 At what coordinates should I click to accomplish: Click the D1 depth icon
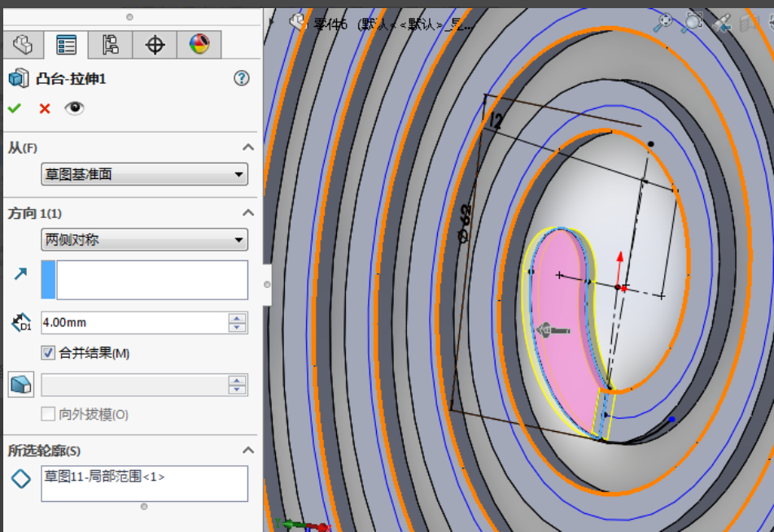point(21,323)
